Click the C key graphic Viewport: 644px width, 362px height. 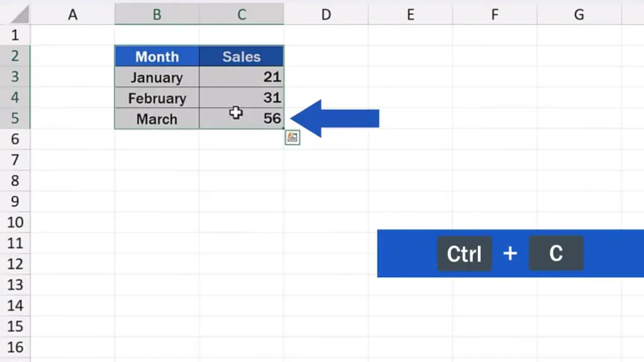click(x=556, y=253)
